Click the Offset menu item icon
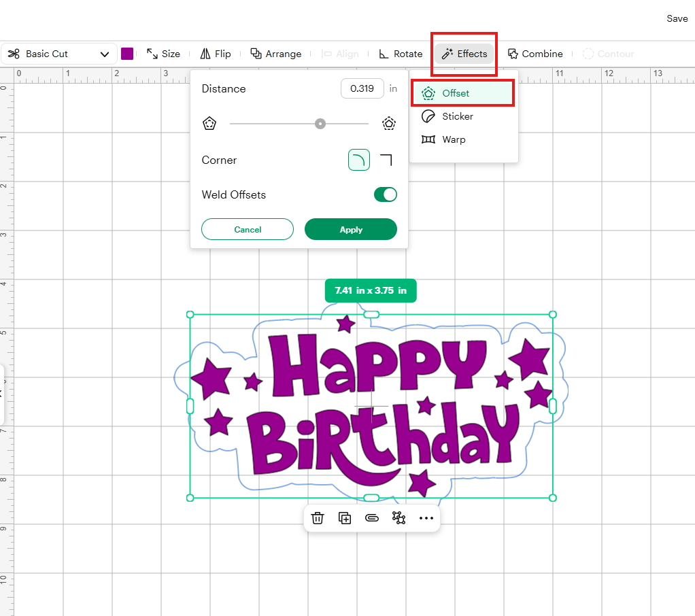The width and height of the screenshot is (695, 616). 428,93
